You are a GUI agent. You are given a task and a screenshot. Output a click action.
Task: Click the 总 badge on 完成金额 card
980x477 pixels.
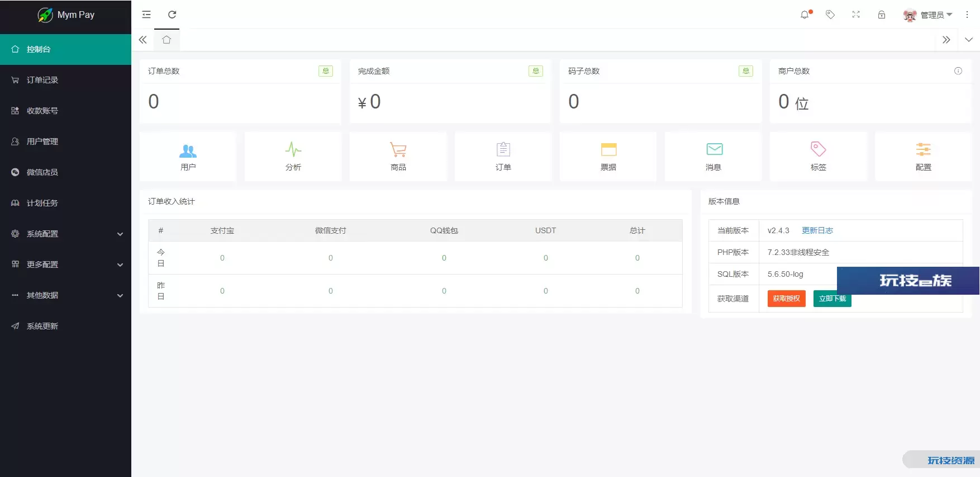536,71
